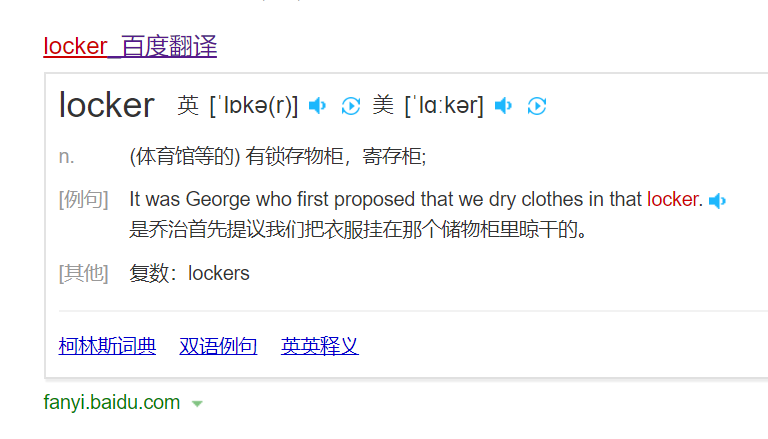
Task: Open the 英英释义 tab
Action: click(x=320, y=347)
